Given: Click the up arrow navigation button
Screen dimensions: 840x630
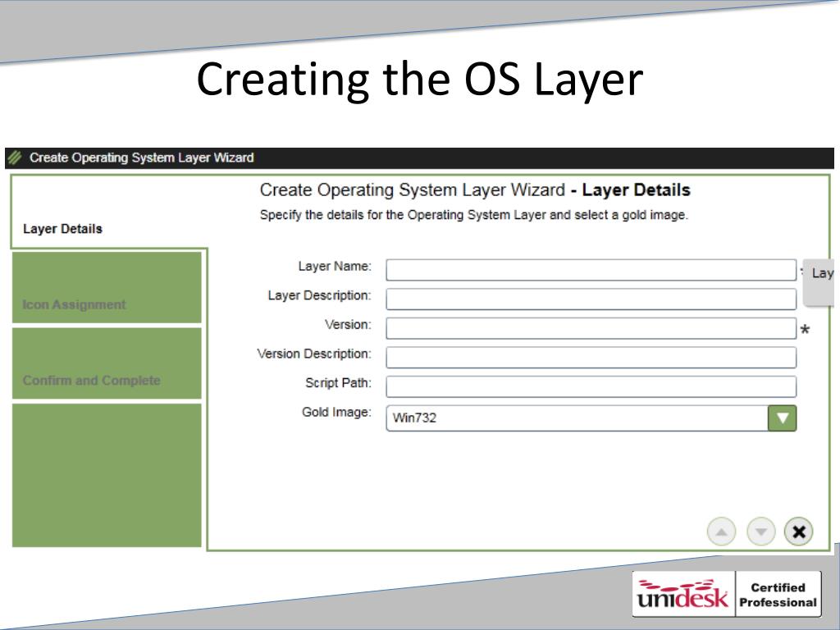Looking at the screenshot, I should [721, 532].
